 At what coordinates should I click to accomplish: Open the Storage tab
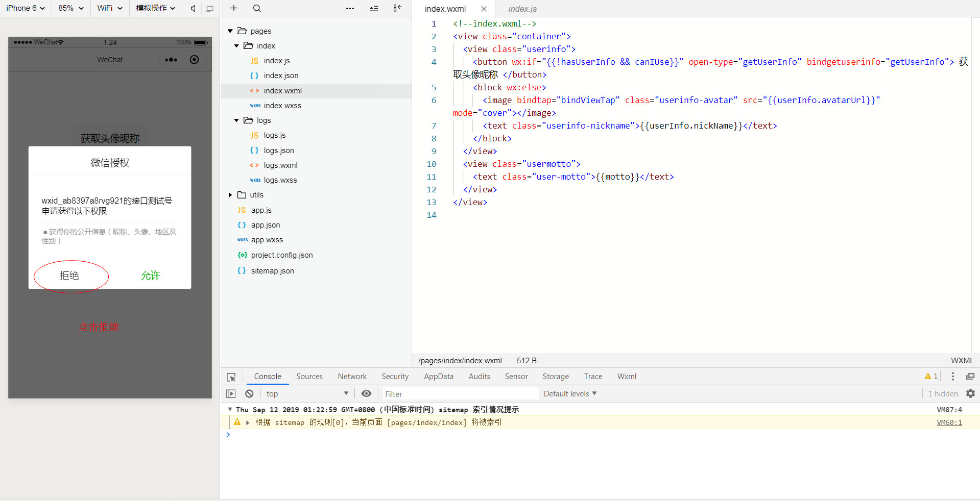click(556, 377)
